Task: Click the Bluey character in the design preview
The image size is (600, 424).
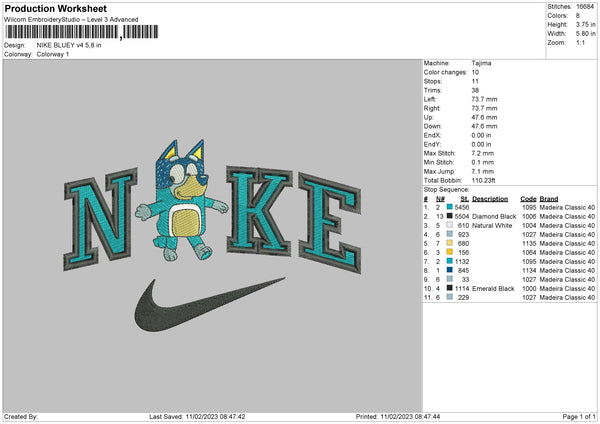Action: click(182, 200)
